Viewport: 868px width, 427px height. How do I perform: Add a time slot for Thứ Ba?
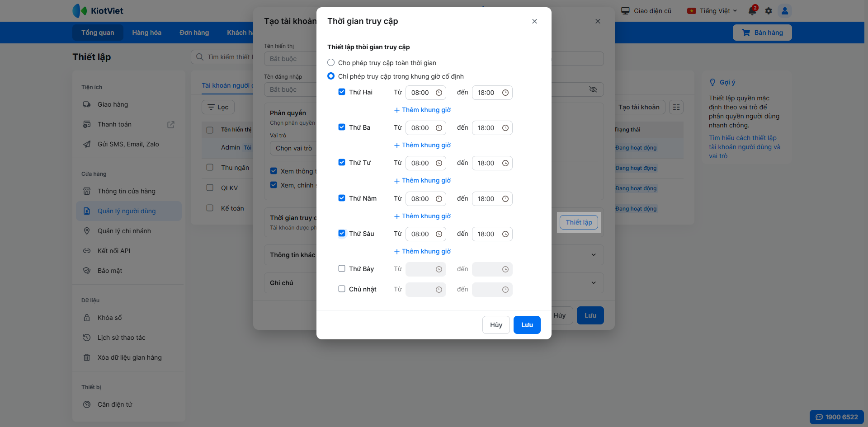tap(422, 145)
